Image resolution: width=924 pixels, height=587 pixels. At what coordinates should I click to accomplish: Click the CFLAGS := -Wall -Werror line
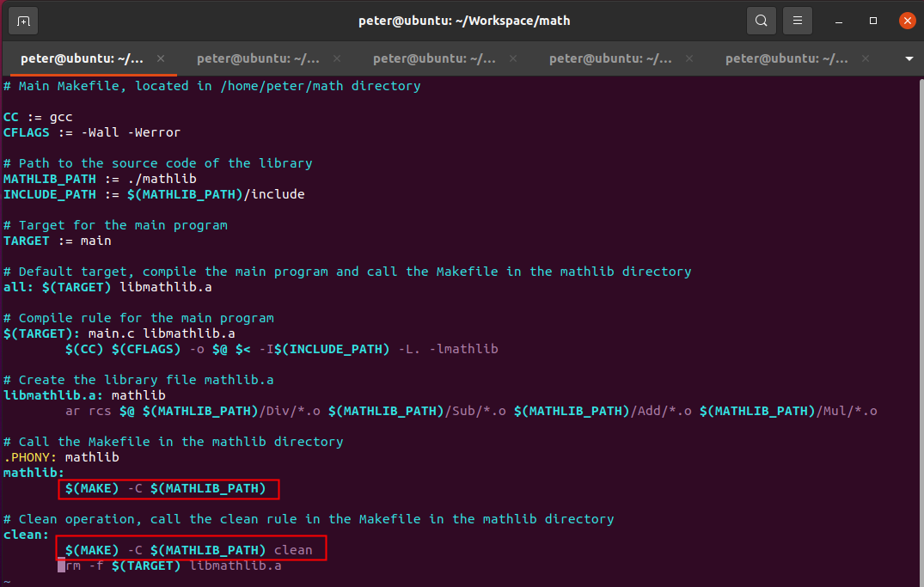coord(92,132)
